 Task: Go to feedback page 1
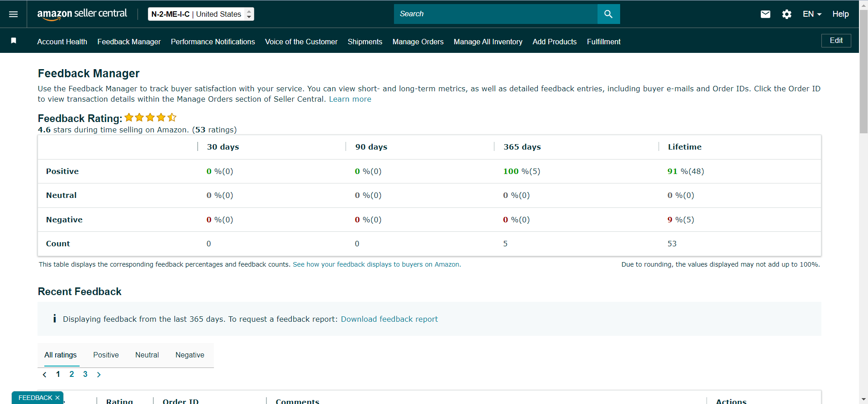pyautogui.click(x=58, y=374)
